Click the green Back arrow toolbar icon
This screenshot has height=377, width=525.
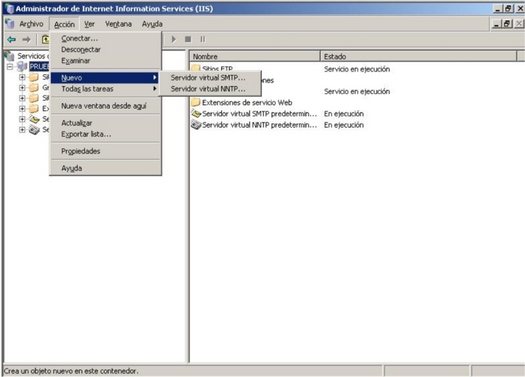[x=12, y=40]
